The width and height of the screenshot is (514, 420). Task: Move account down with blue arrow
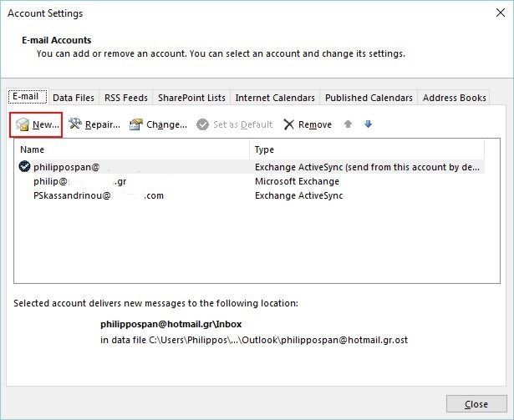[368, 124]
